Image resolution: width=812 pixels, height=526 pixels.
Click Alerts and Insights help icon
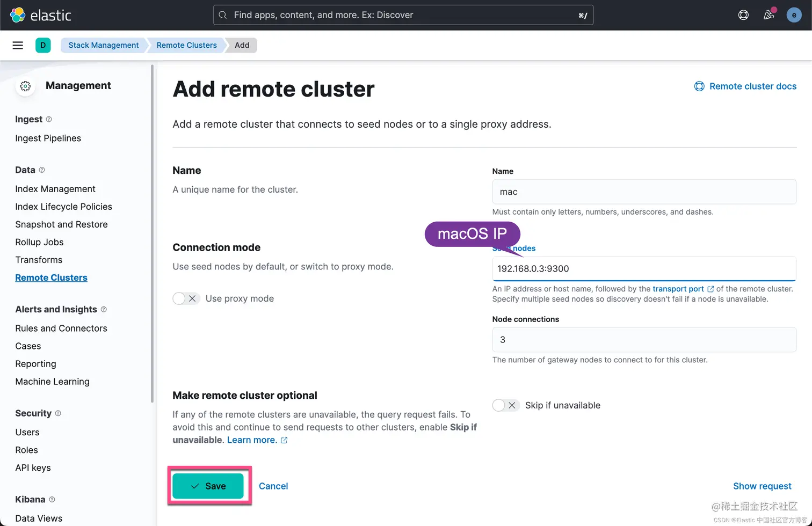[104, 309]
